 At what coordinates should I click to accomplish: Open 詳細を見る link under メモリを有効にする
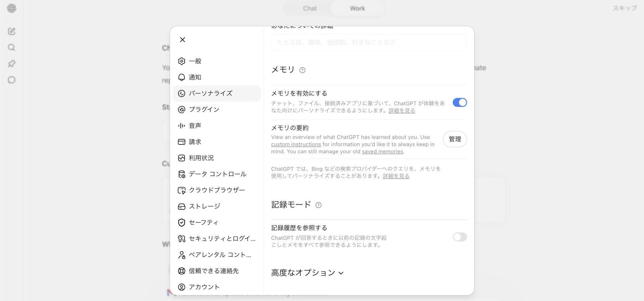click(x=402, y=111)
